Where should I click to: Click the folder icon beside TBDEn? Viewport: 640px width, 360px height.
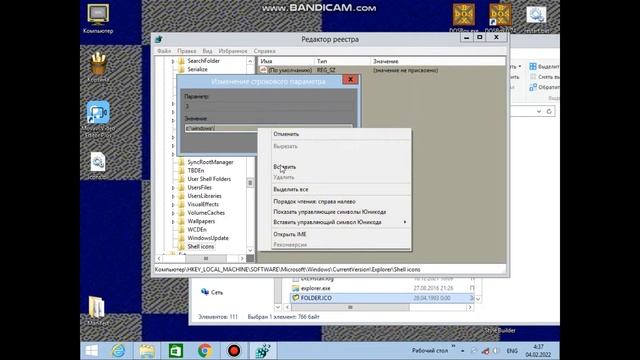click(182, 171)
